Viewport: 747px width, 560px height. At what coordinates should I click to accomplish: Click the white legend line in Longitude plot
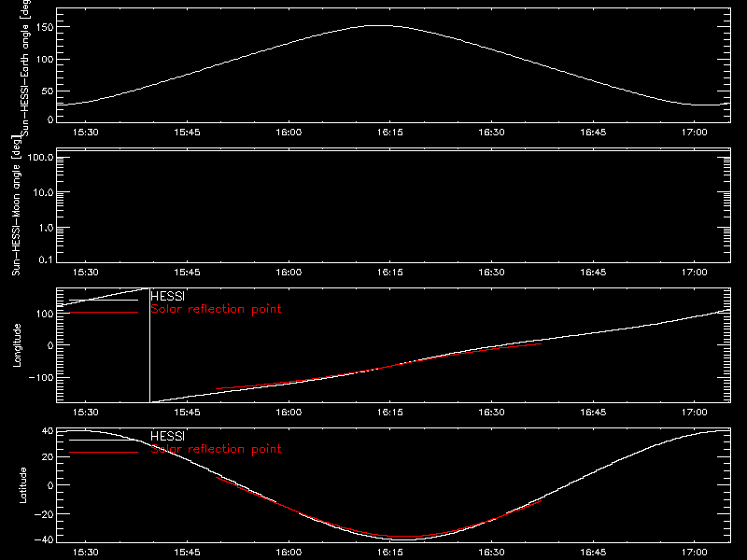tap(104, 300)
